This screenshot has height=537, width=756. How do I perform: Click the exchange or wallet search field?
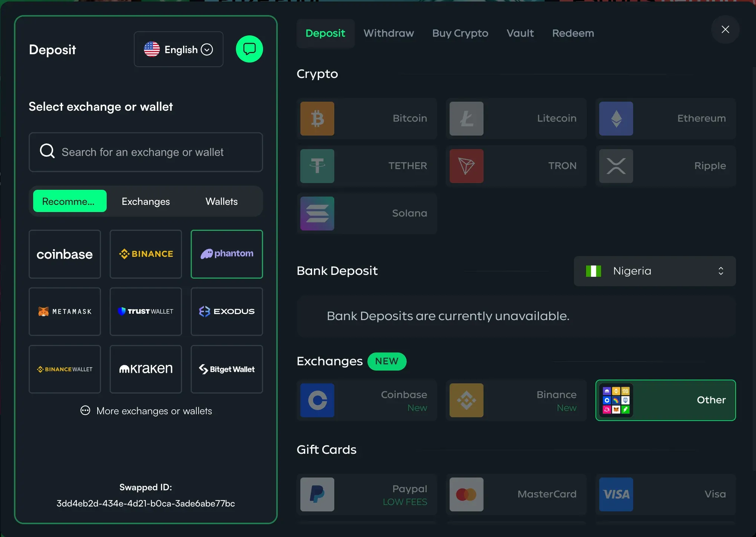(x=145, y=152)
